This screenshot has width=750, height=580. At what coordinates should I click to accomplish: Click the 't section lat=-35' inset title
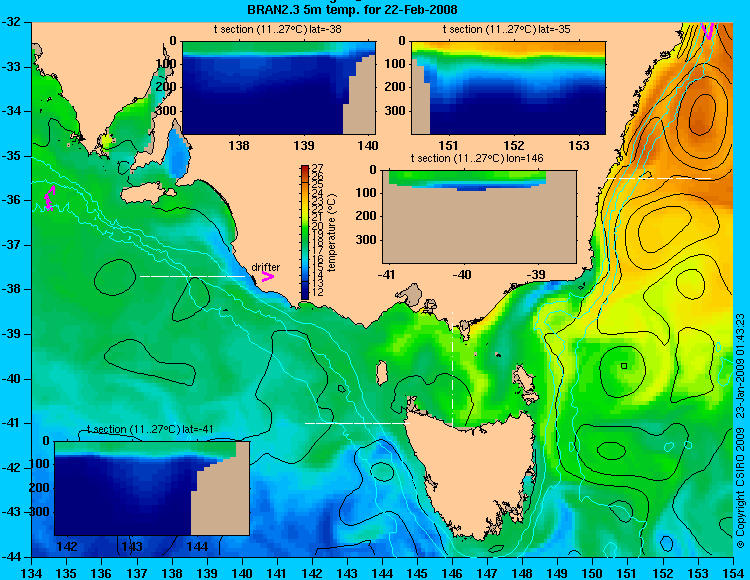pos(507,29)
